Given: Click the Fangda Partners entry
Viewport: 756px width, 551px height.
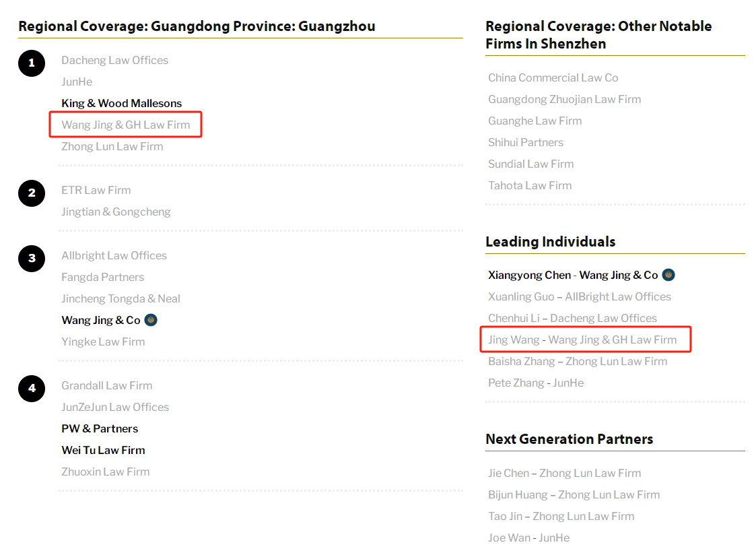Looking at the screenshot, I should (103, 277).
